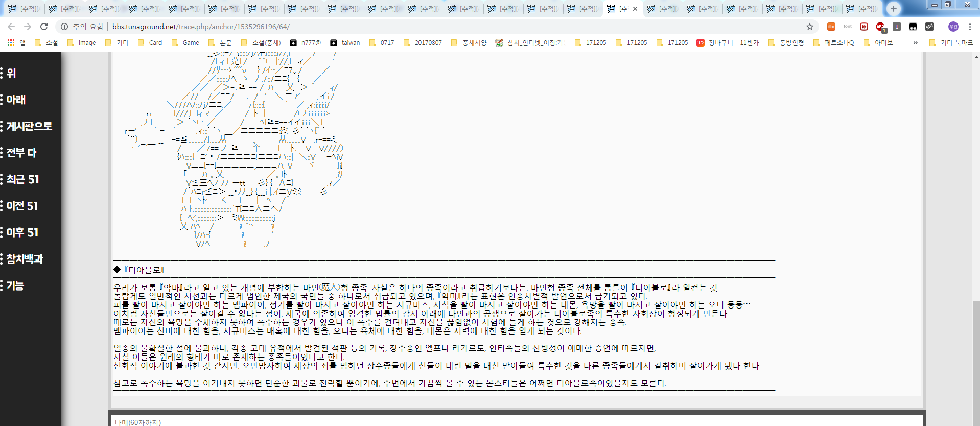Click the purple user profile avatar

953,27
